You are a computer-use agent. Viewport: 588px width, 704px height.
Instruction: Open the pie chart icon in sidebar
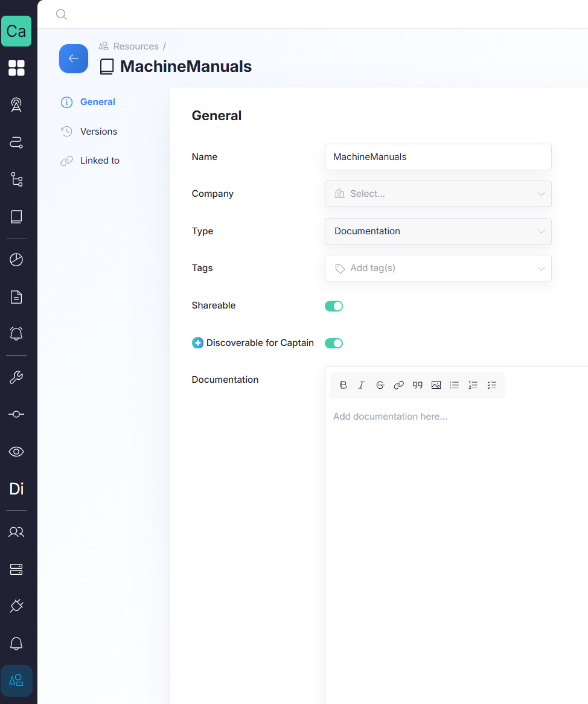point(16,260)
